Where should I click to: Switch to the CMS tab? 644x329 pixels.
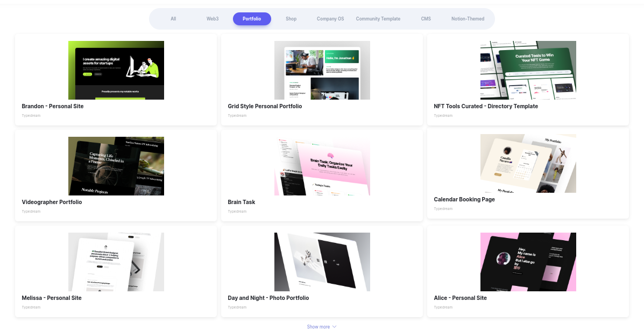coord(426,19)
